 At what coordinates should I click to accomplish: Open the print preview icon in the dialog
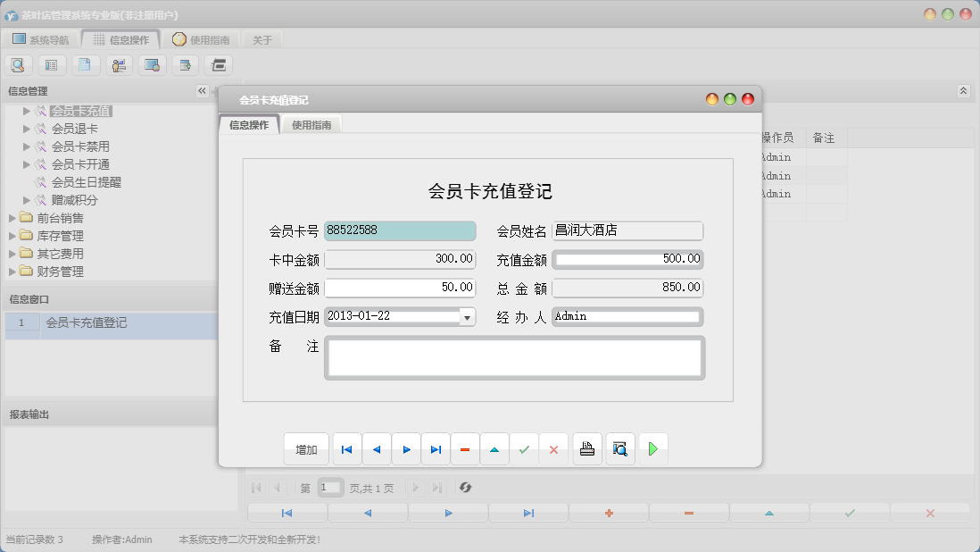click(620, 448)
